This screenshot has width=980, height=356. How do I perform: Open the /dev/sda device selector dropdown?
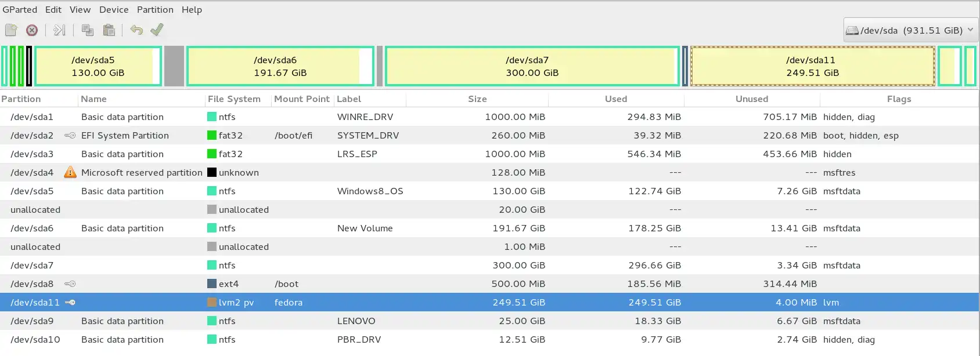(910, 30)
